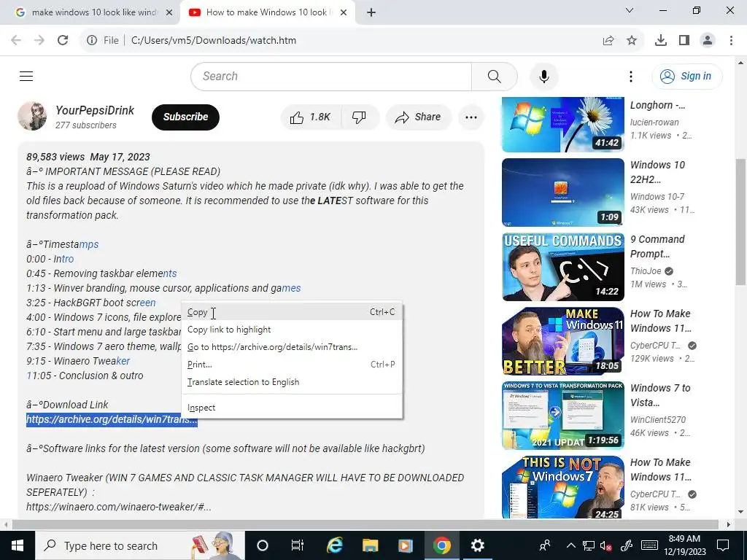
Task: Select Copy in context menu
Action: (292, 312)
